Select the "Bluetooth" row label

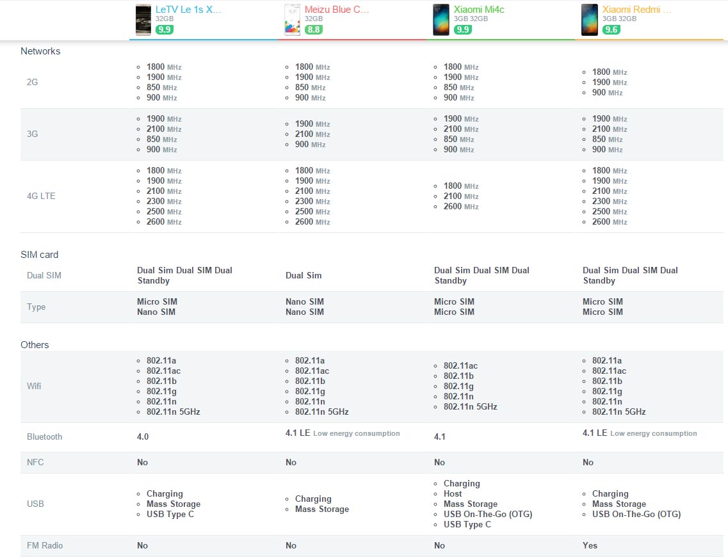click(x=45, y=436)
